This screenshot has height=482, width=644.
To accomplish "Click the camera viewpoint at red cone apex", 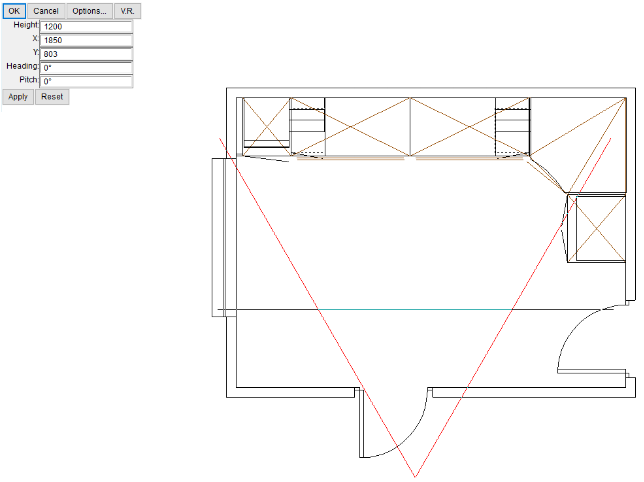I will click(415, 476).
